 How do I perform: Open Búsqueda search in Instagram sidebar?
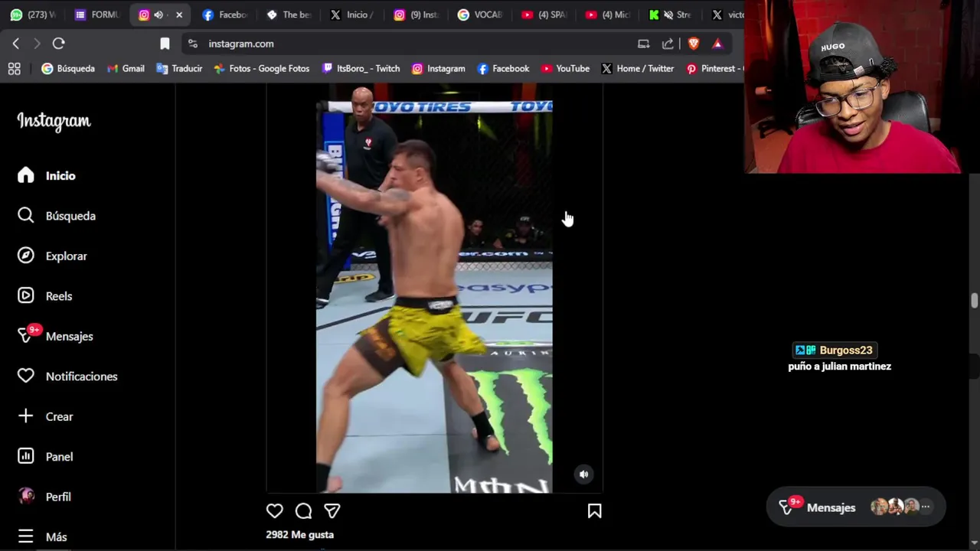click(x=57, y=216)
